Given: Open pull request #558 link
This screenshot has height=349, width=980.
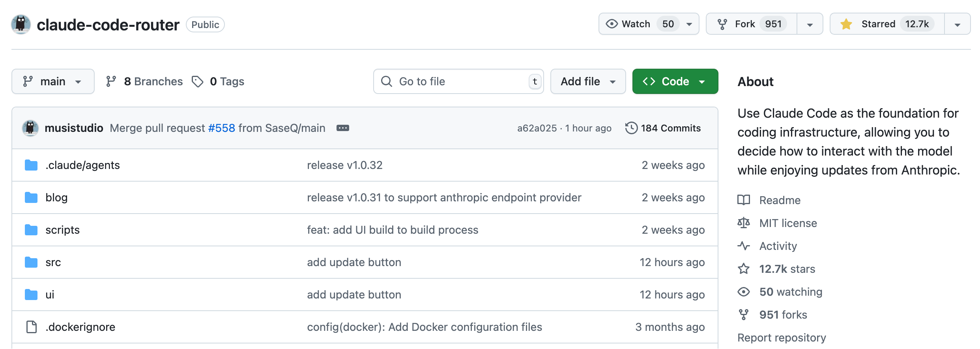Looking at the screenshot, I should [221, 128].
